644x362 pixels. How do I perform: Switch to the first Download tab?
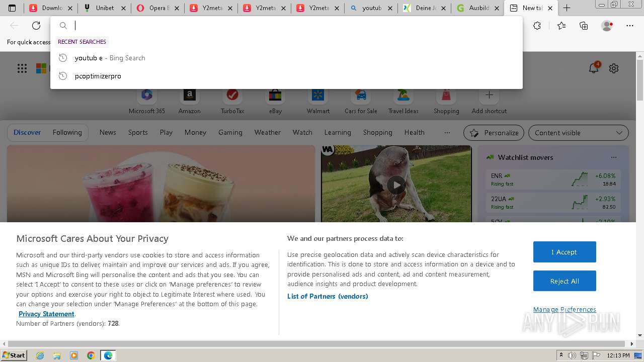pyautogui.click(x=51, y=8)
